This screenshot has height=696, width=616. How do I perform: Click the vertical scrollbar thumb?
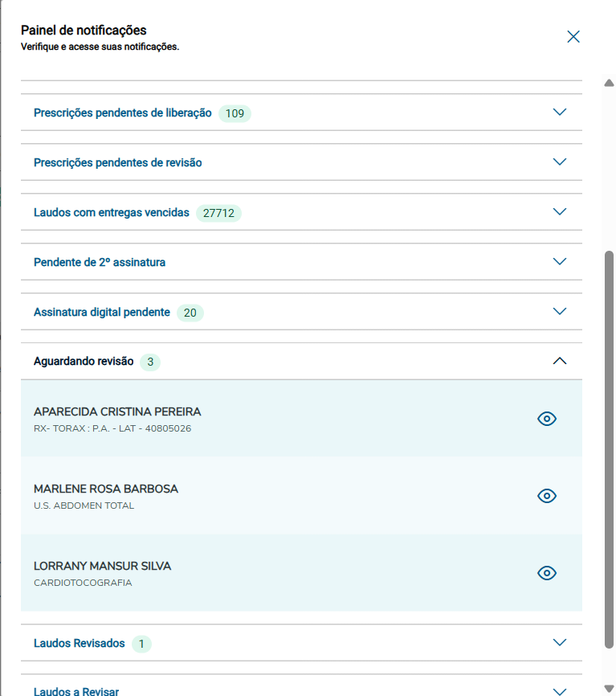pyautogui.click(x=609, y=450)
